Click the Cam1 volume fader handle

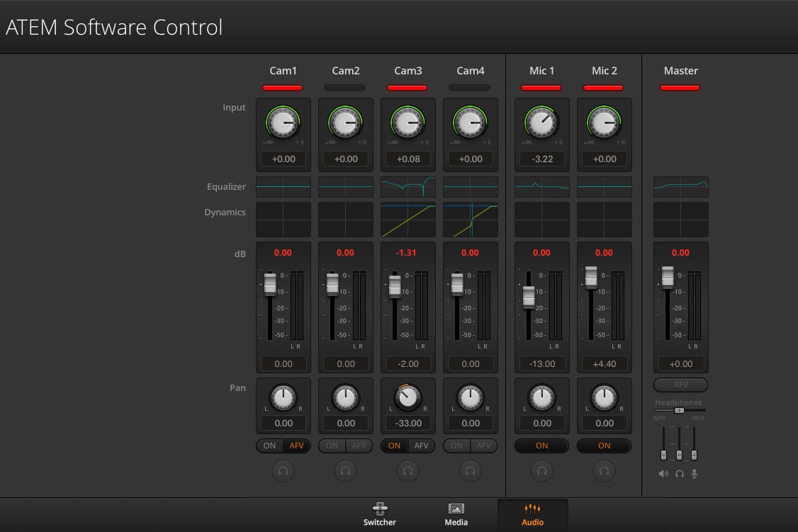[x=270, y=284]
